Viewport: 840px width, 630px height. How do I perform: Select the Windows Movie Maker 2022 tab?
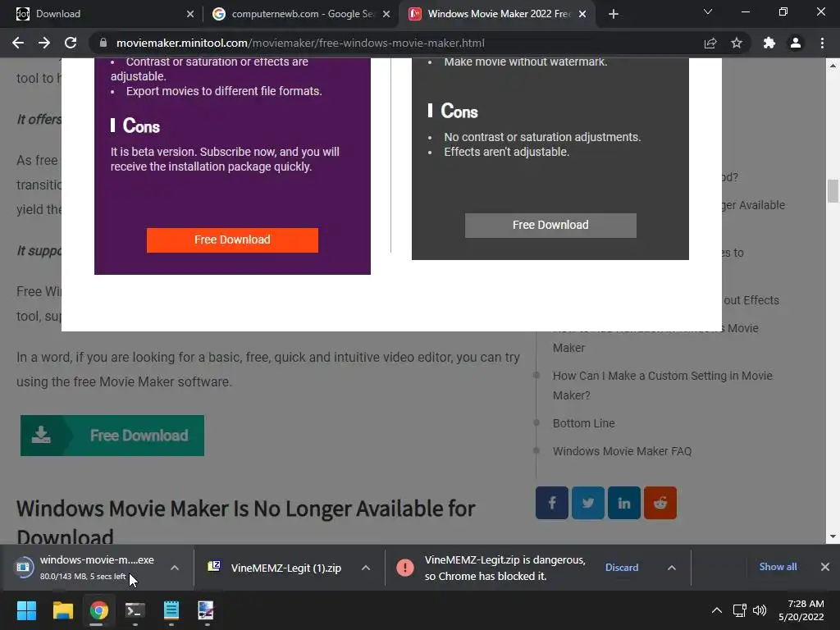click(495, 14)
